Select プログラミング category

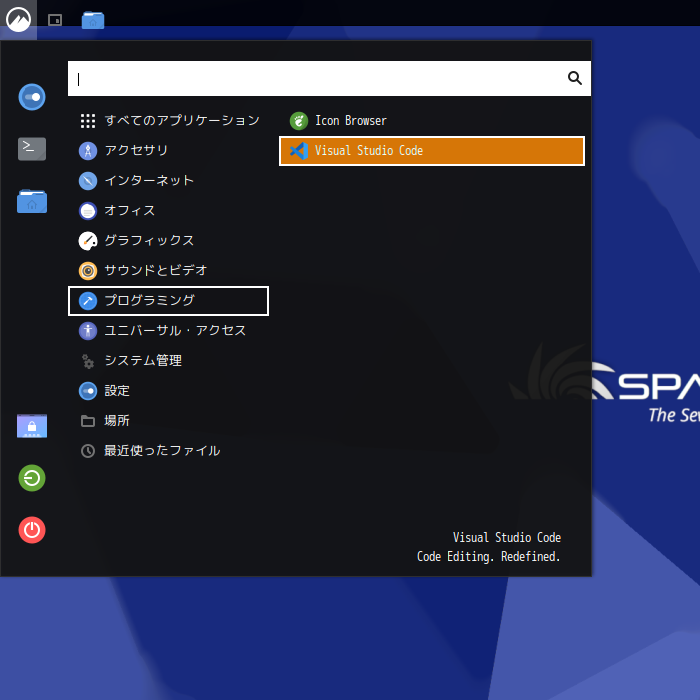pos(168,301)
